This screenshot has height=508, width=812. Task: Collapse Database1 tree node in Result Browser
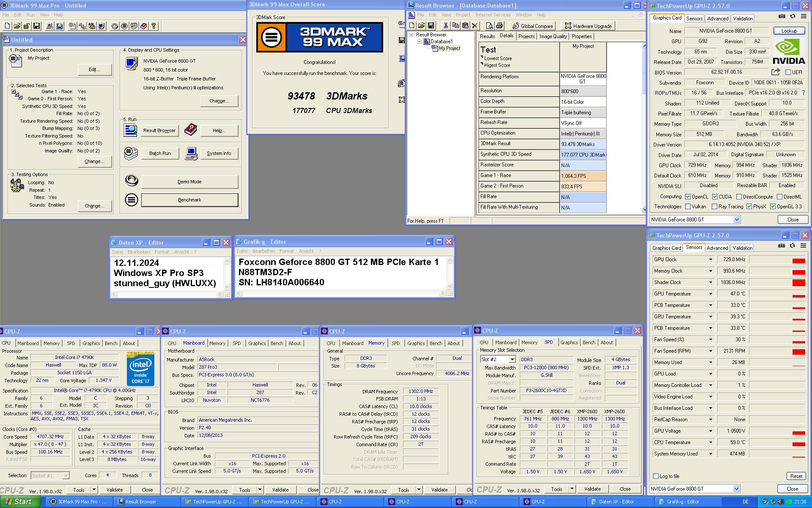[419, 41]
